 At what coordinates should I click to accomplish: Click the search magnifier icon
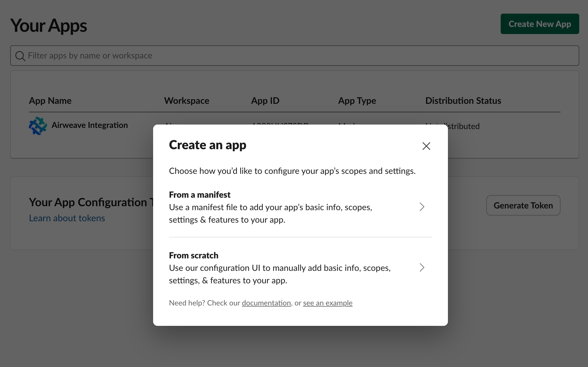[20, 55]
